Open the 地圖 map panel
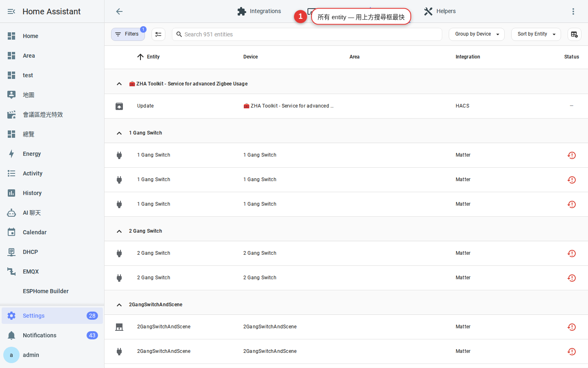 [x=52, y=95]
